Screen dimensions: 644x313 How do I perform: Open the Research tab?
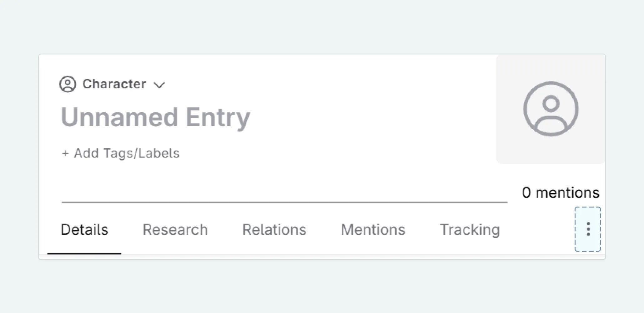click(x=175, y=229)
